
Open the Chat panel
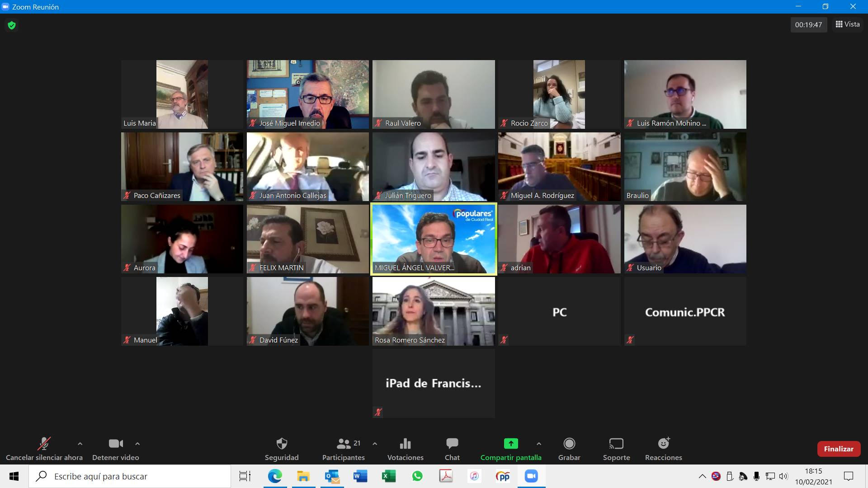coord(452,444)
